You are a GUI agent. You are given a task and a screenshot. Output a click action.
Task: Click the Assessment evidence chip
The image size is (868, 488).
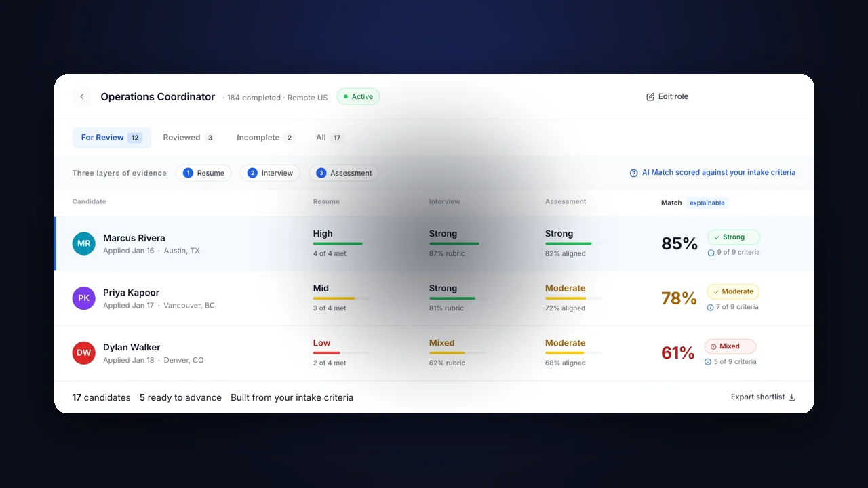344,173
